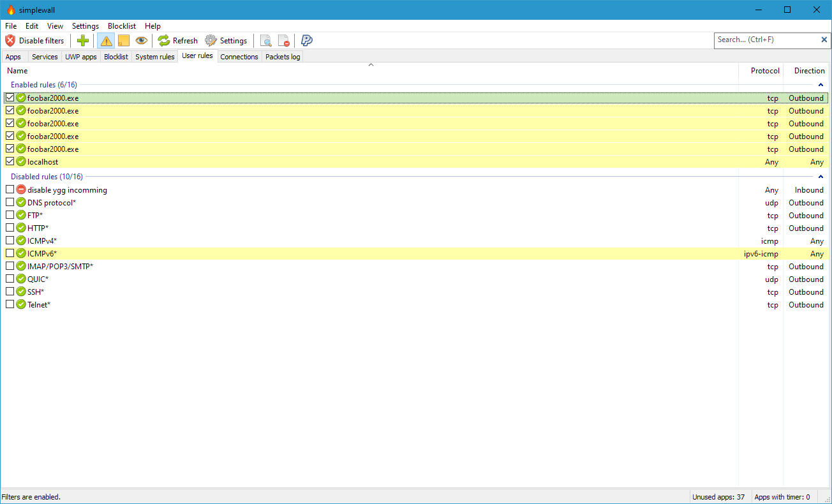Clear the log using the document minus icon

click(283, 40)
